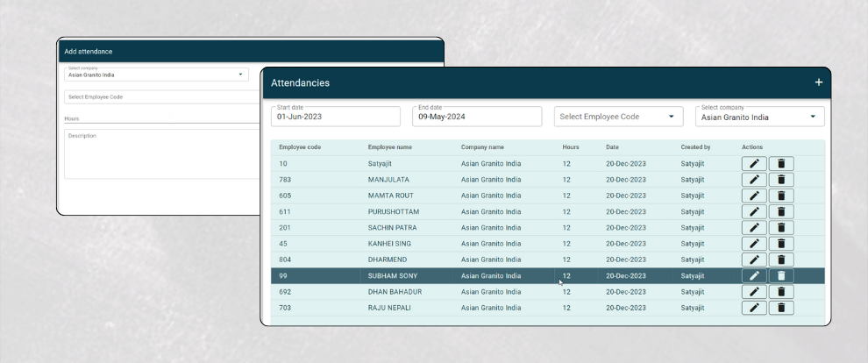Viewport: 868px width, 363px height.
Task: Delete DHARMEND attendance entry
Action: pyautogui.click(x=780, y=260)
